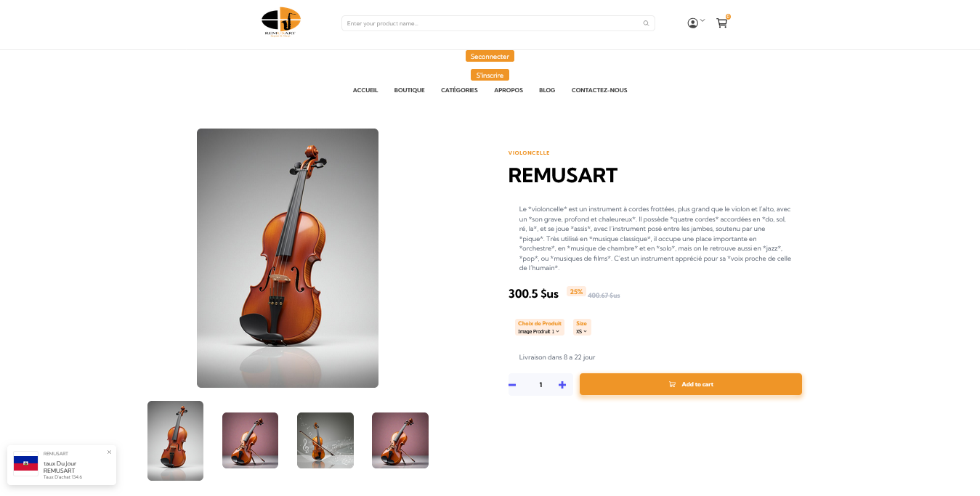Open the user account icon

click(x=692, y=23)
